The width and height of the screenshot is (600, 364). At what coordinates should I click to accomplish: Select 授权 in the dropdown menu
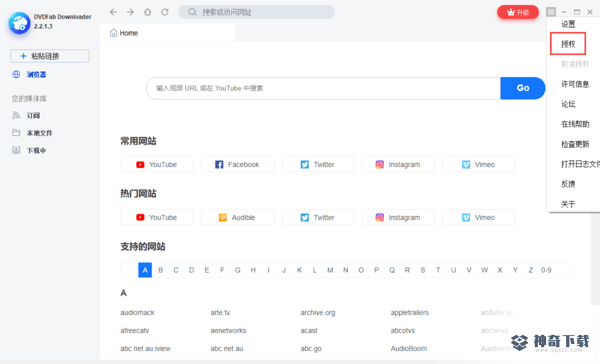(568, 44)
